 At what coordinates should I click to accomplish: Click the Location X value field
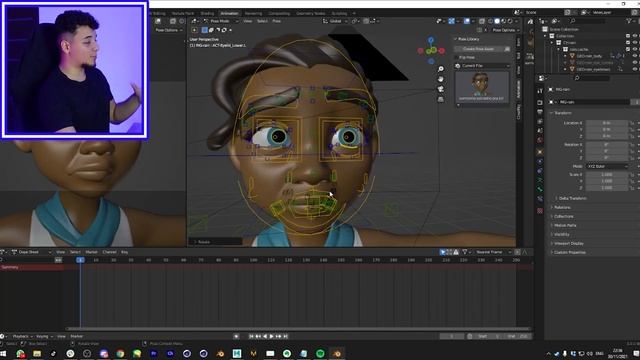[607, 123]
